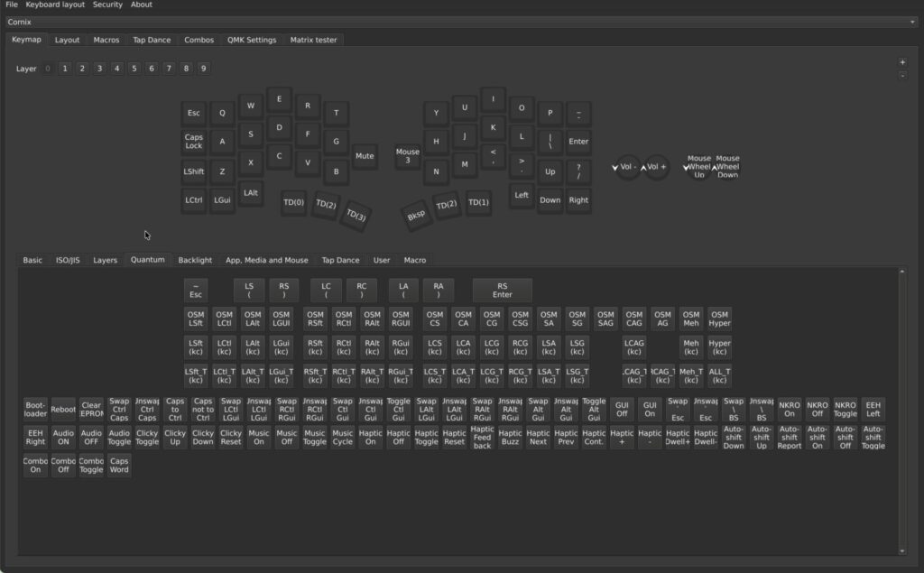Click the Boot-loader keycode button
The height and width of the screenshot is (573, 924).
35,409
